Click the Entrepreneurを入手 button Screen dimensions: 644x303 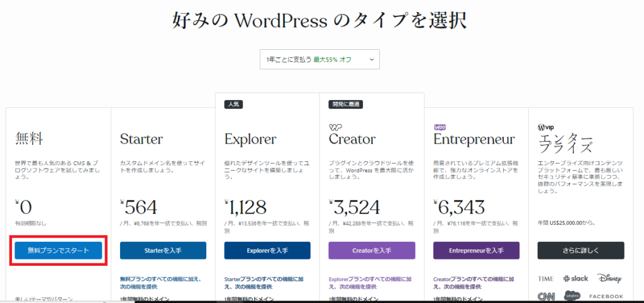[x=477, y=250]
